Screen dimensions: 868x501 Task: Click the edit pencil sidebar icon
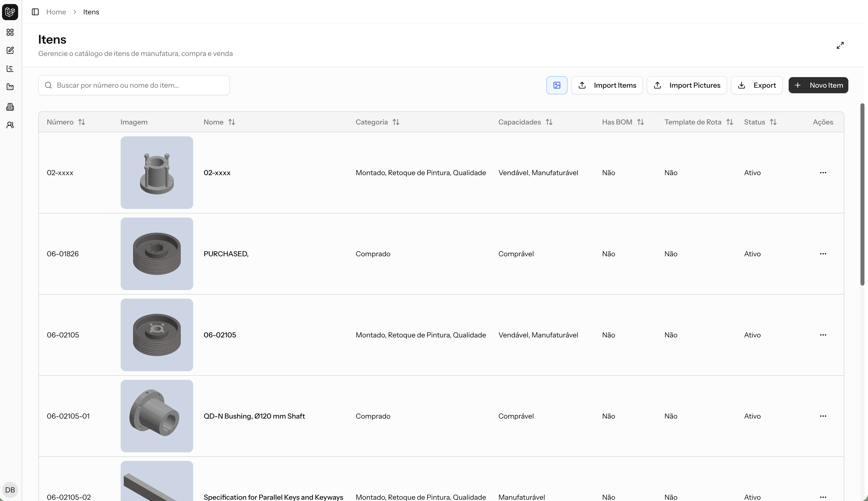pyautogui.click(x=10, y=51)
